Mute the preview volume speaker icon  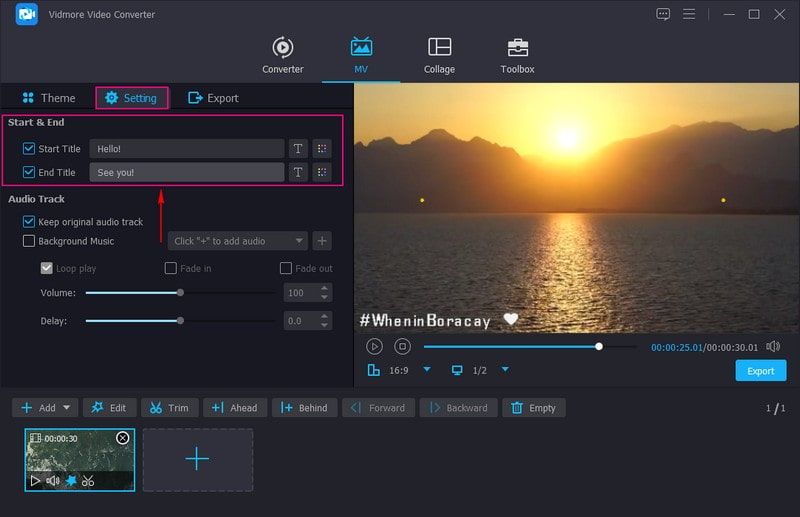[x=772, y=346]
